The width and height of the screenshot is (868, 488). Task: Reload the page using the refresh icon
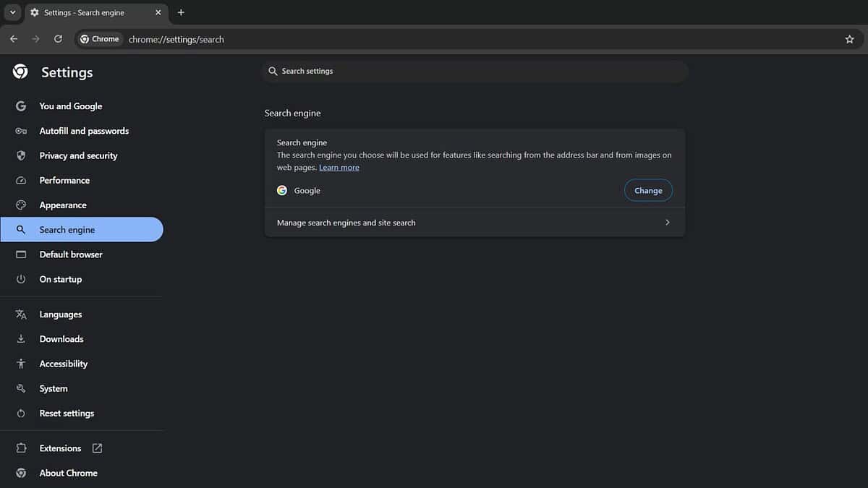[x=58, y=39]
